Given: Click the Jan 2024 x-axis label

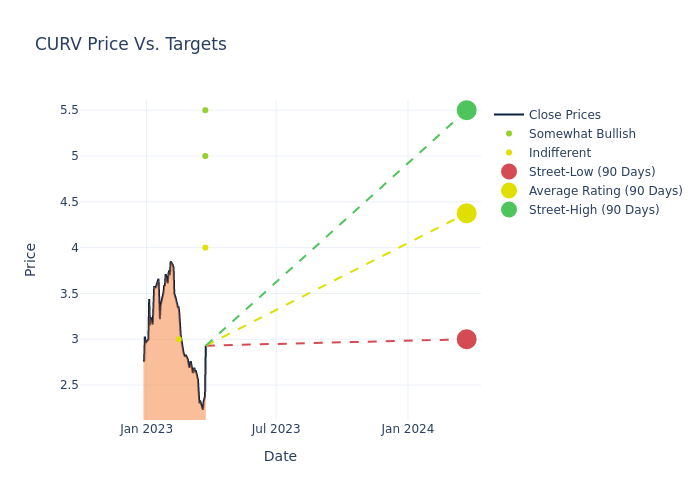Looking at the screenshot, I should point(408,429).
